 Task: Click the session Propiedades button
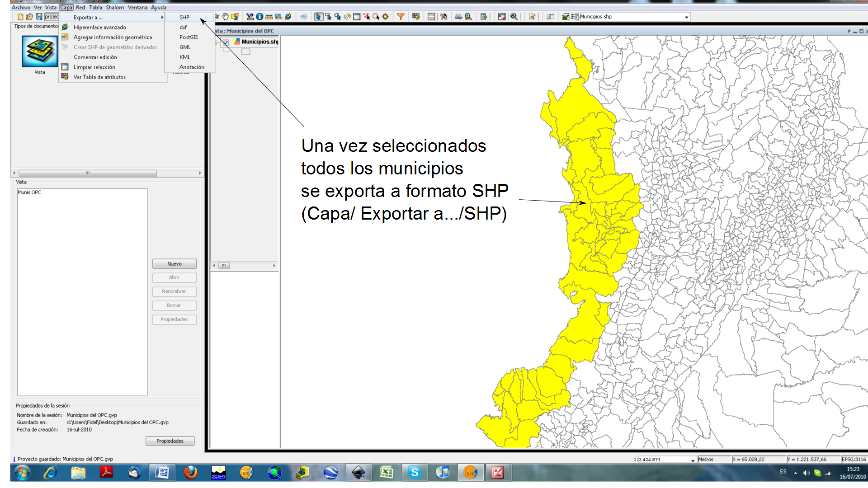[170, 441]
